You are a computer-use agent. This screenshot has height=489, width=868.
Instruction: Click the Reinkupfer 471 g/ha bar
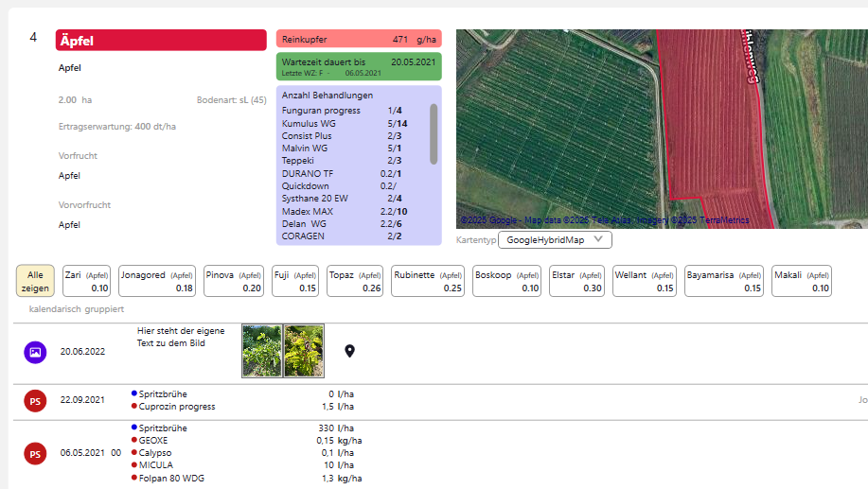(x=359, y=39)
